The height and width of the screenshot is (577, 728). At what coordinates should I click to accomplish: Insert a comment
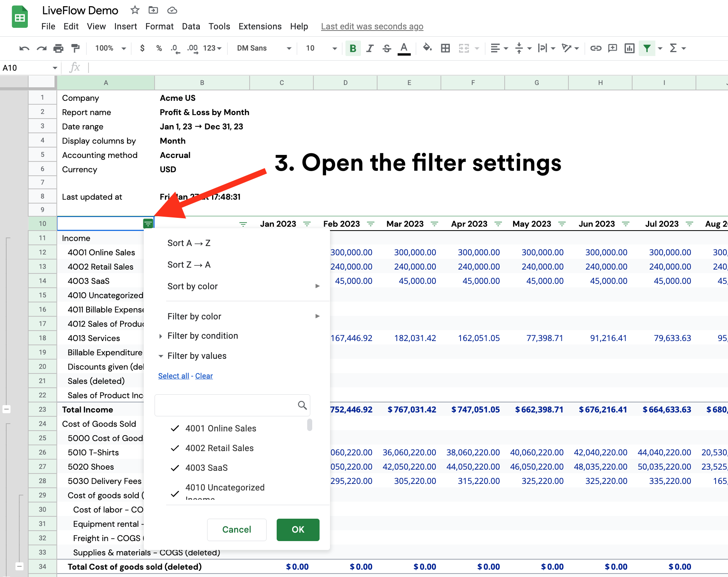point(612,48)
